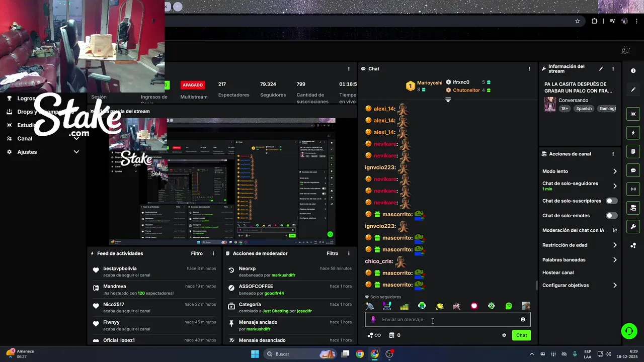Open Acciones de canal three-dot menu
This screenshot has height=362, width=644.
613,154
